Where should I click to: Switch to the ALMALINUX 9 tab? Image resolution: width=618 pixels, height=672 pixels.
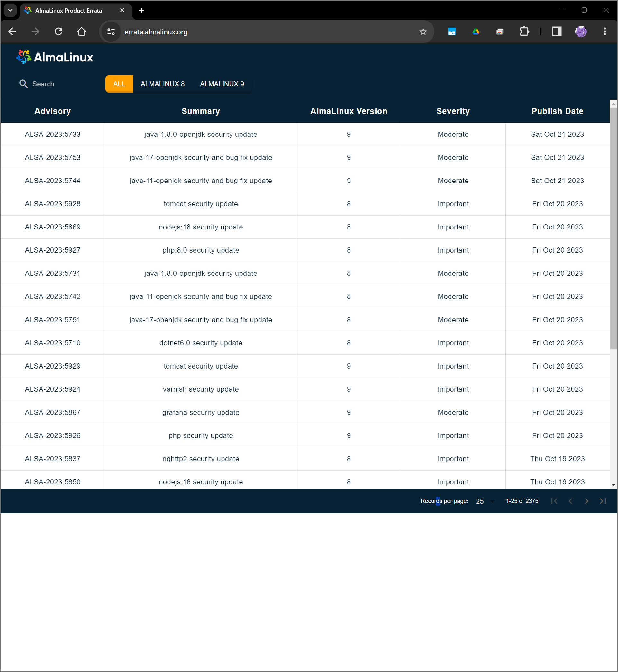click(222, 84)
